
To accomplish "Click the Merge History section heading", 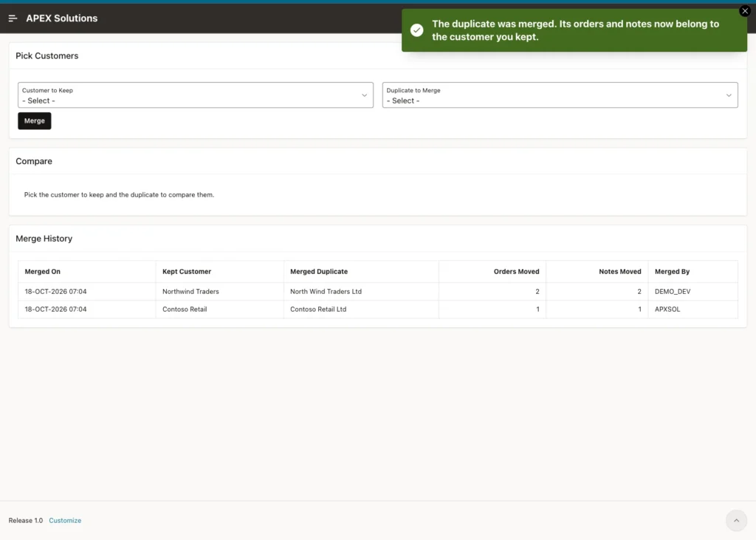I will tap(44, 239).
